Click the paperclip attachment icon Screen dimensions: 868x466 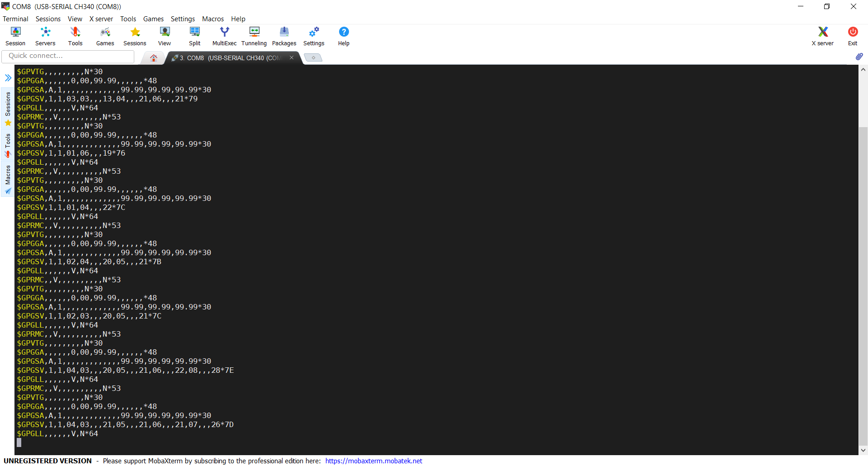point(860,57)
